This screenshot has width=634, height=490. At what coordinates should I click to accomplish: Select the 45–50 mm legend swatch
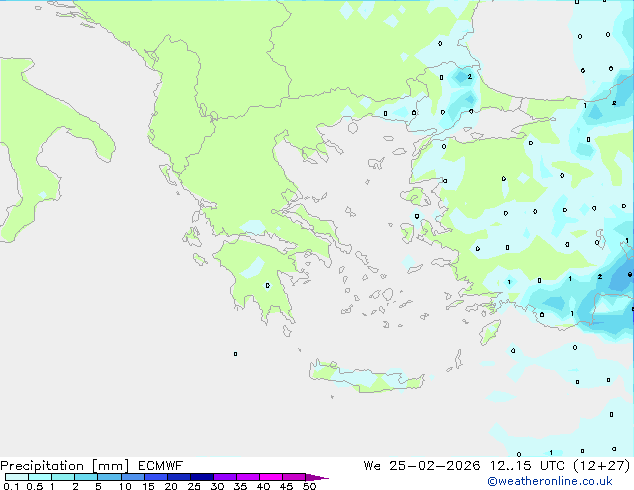pos(294,477)
